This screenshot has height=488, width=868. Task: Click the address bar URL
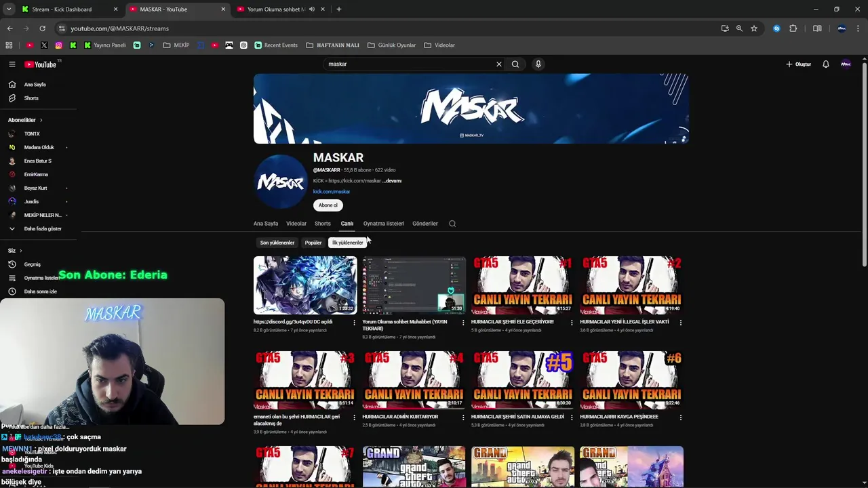point(120,28)
